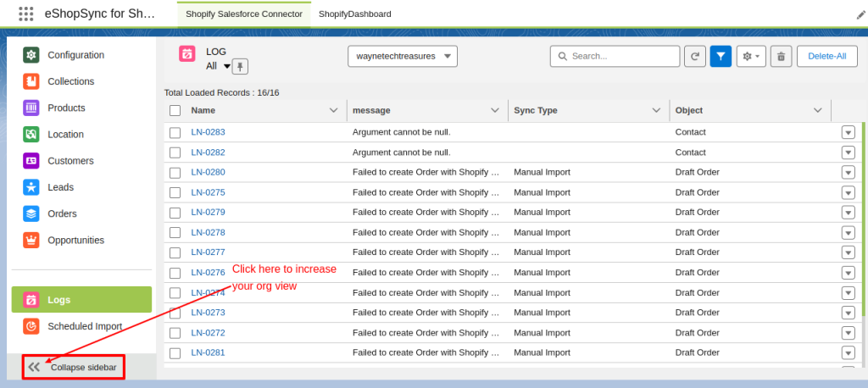The height and width of the screenshot is (388, 868).
Task: Click the Opportunities crown icon
Action: (x=31, y=241)
